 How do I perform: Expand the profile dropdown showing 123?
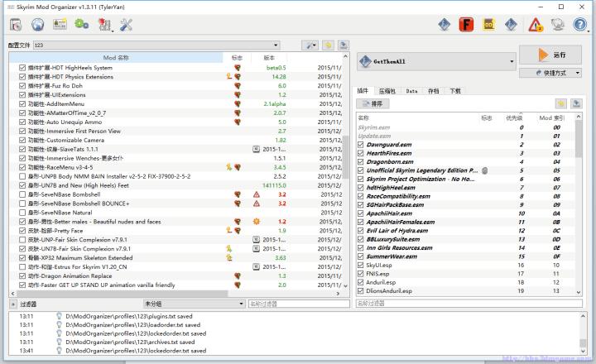click(x=156, y=45)
